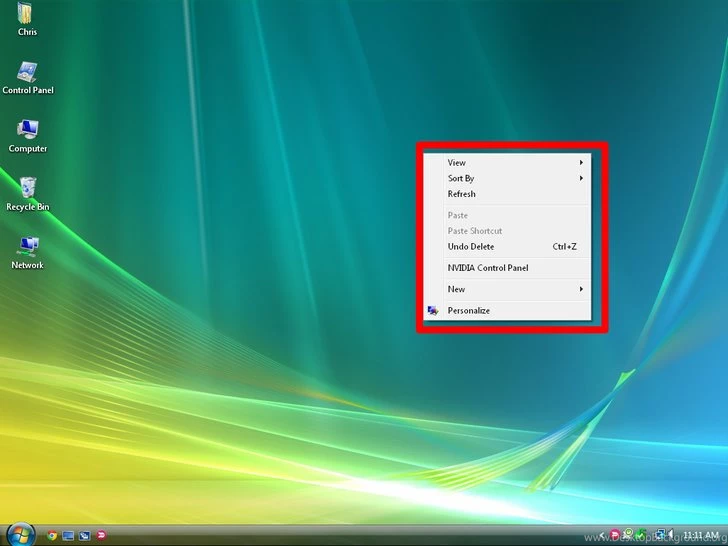The width and height of the screenshot is (728, 546).
Task: Open the network tray icon
Action: point(659,534)
